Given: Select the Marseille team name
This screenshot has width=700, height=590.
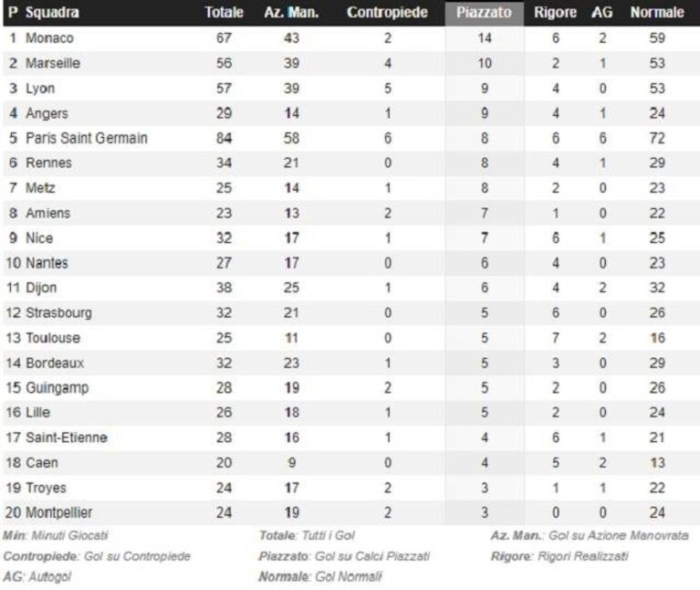Looking at the screenshot, I should [x=53, y=63].
